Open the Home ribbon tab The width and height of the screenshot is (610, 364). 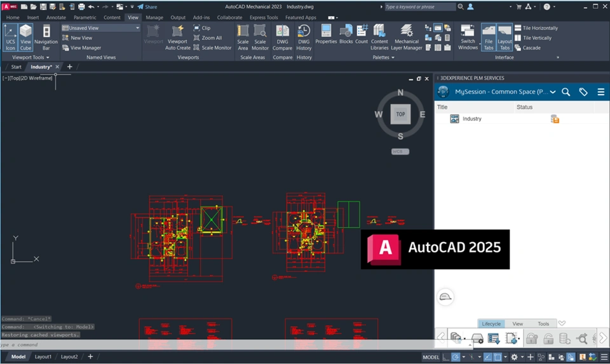[13, 18]
